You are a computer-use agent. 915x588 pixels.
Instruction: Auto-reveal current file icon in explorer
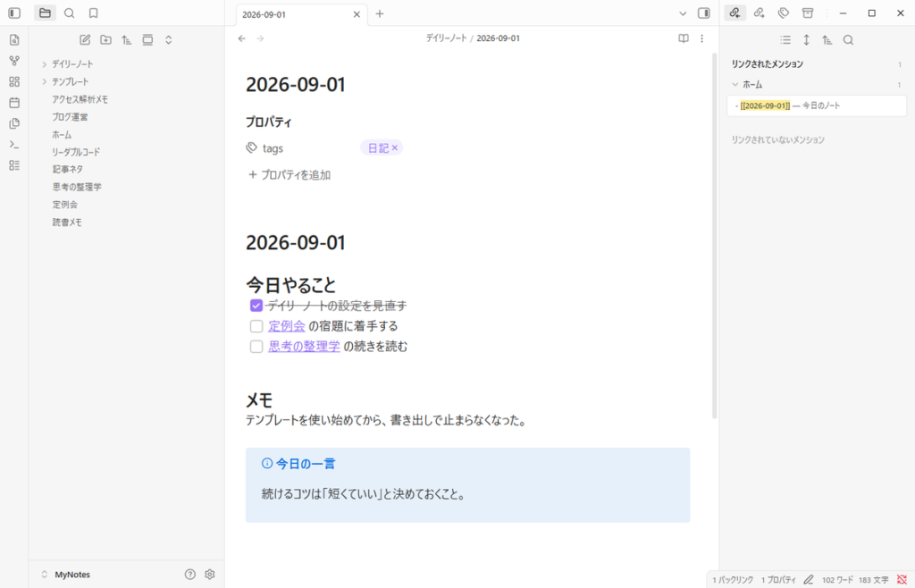tap(147, 39)
